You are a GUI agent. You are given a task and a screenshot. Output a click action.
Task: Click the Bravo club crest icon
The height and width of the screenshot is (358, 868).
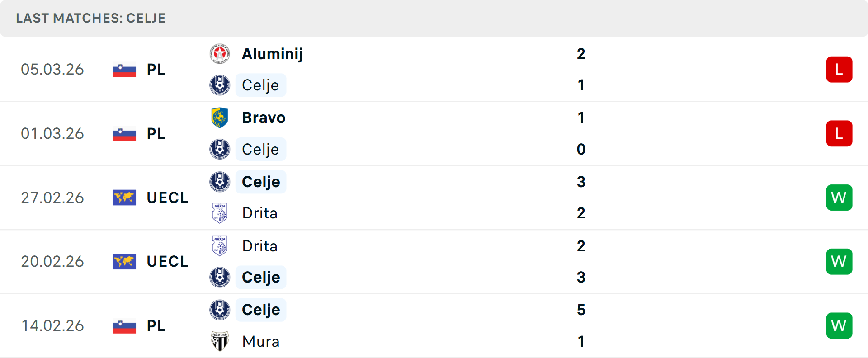pyautogui.click(x=220, y=118)
